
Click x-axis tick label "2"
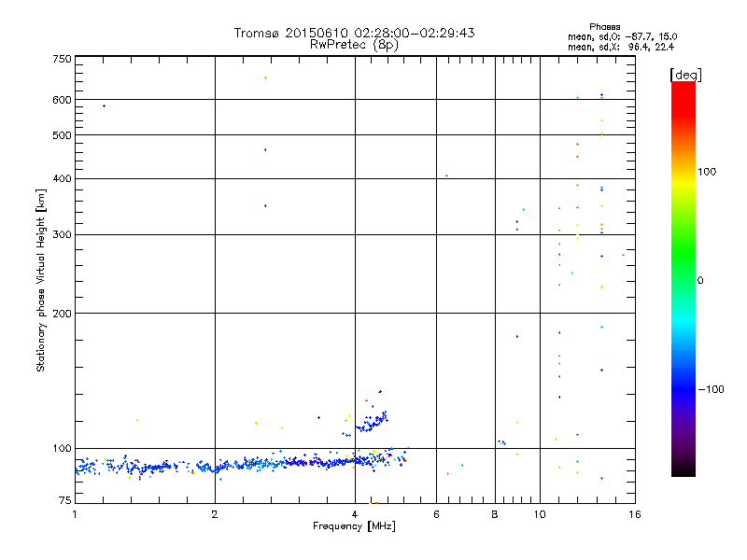click(215, 514)
